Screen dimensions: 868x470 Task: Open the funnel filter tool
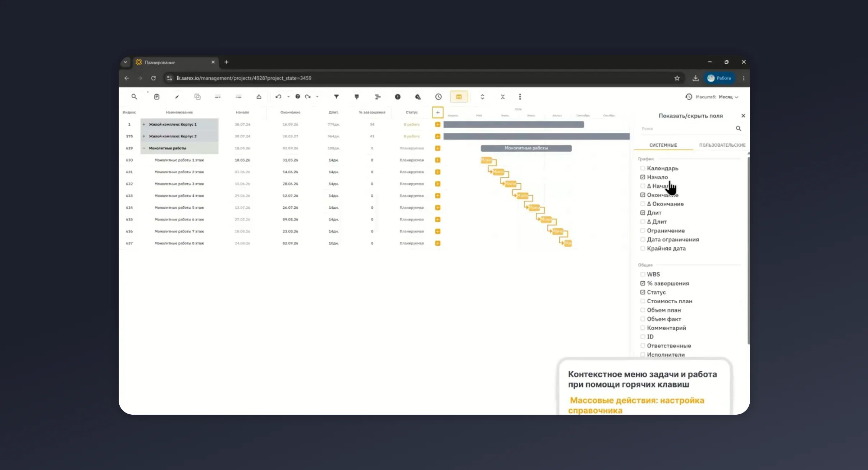(x=337, y=97)
